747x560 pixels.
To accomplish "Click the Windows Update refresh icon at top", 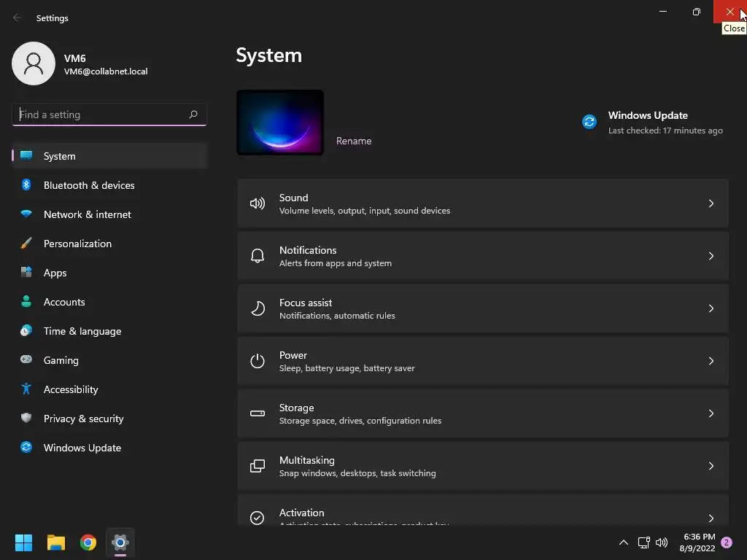I will point(589,122).
